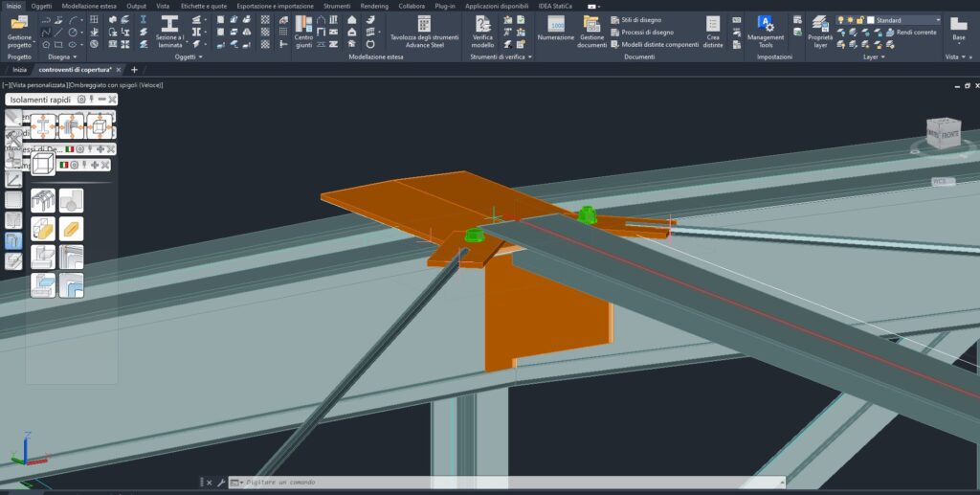Click Stili di disegno button
Screen dimensions: 980x495
click(640, 19)
